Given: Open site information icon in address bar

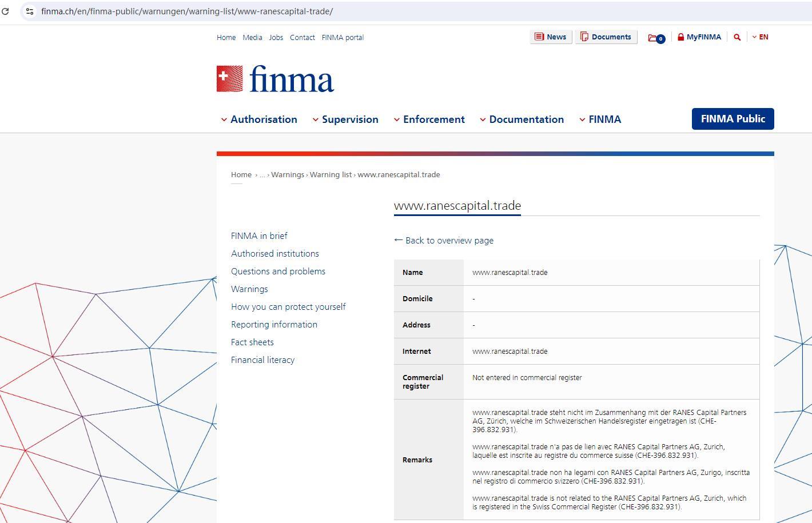Looking at the screenshot, I should coord(30,11).
